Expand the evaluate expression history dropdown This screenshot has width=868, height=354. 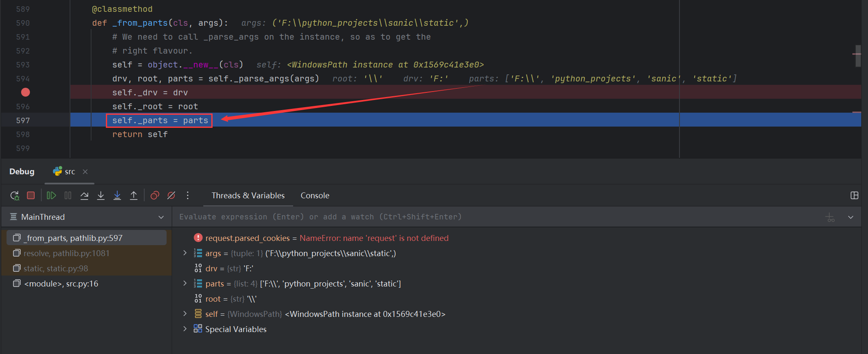click(851, 217)
